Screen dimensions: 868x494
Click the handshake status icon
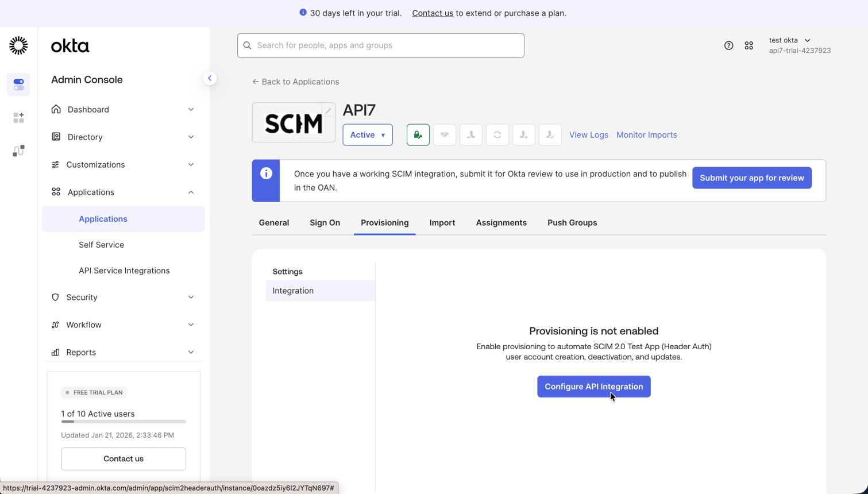click(444, 134)
